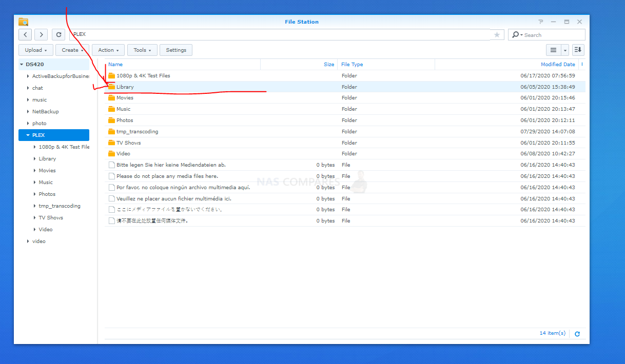Open view mode dropdown arrow
Viewport: 625px width, 364px height.
(x=565, y=50)
